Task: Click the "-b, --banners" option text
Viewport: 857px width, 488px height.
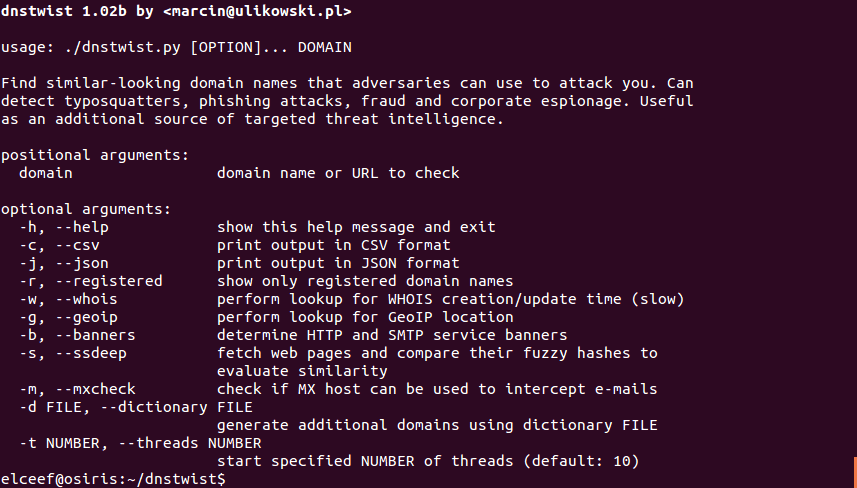Action: tap(77, 335)
